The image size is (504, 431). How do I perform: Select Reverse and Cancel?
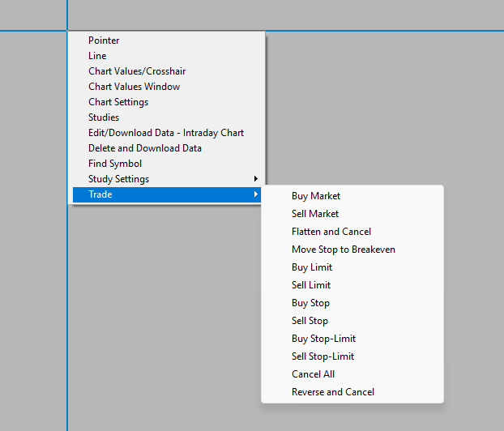(333, 392)
